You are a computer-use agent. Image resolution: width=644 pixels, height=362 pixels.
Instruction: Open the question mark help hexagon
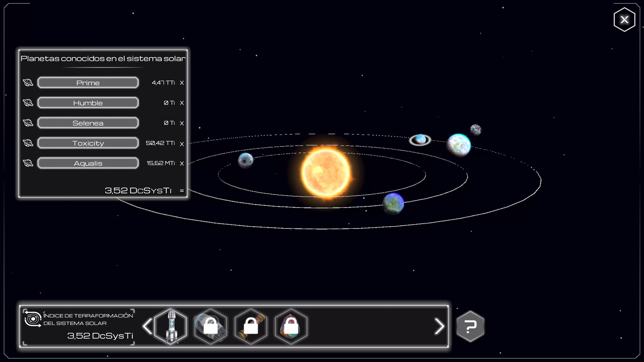(x=470, y=326)
